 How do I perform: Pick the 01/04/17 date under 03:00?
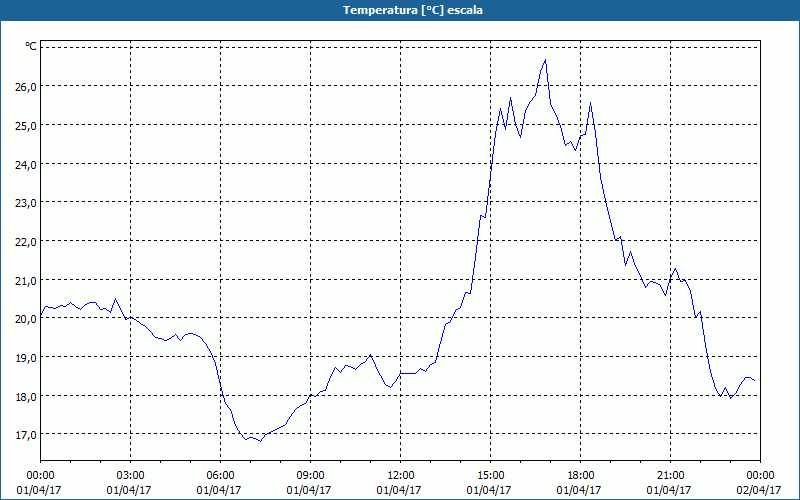[129, 490]
